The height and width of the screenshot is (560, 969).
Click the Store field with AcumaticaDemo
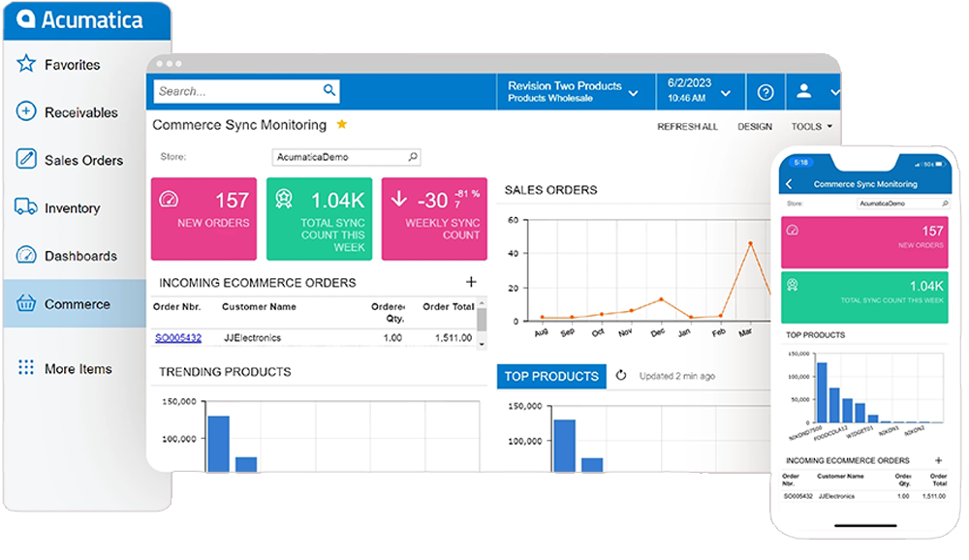(346, 157)
